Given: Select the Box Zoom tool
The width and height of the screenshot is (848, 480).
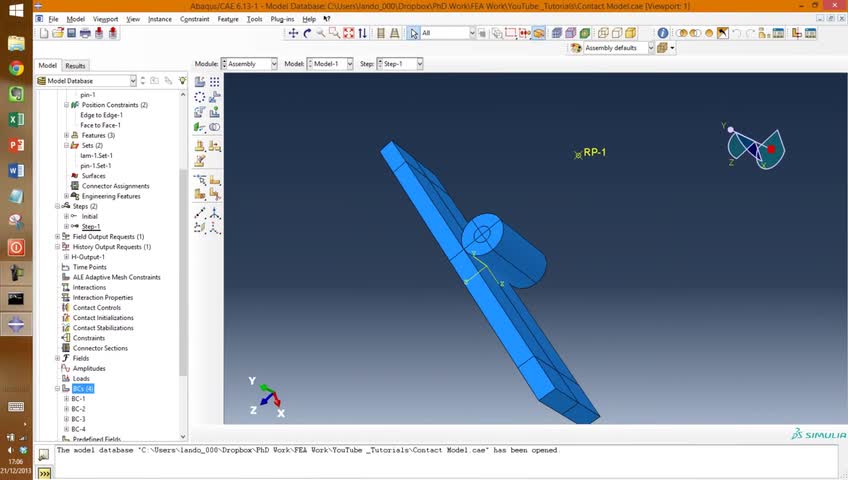Looking at the screenshot, I should tap(335, 33).
